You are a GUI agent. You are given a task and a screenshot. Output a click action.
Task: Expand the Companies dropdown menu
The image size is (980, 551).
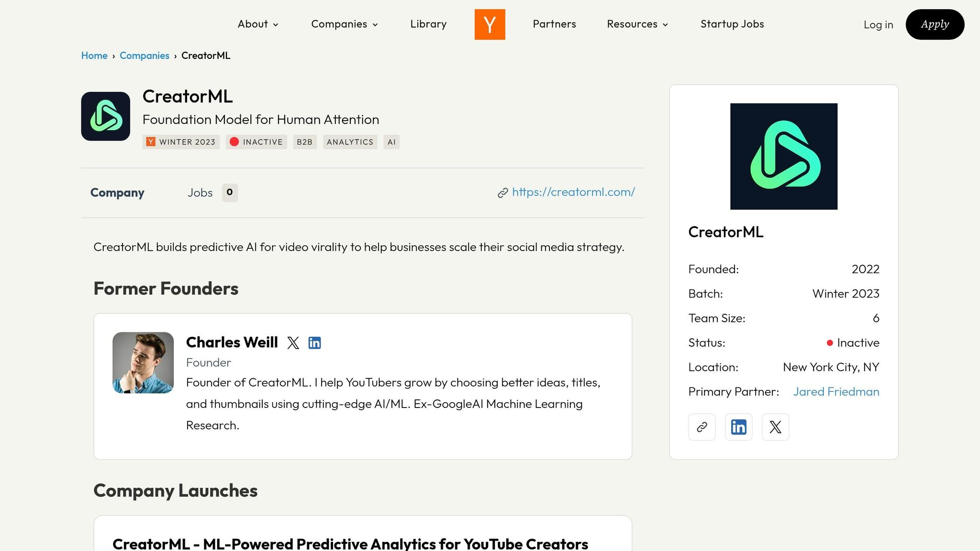click(345, 24)
